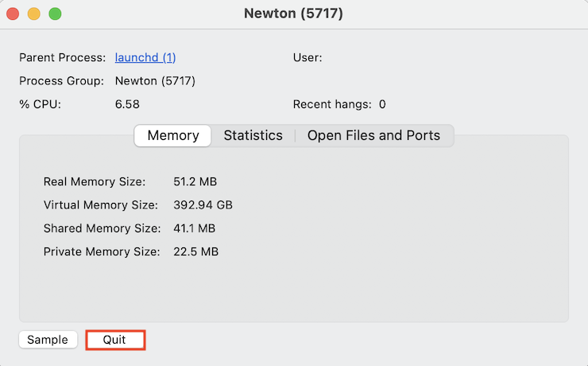The image size is (588, 366).
Task: Click the Recent hangs value 0
Action: pos(382,104)
